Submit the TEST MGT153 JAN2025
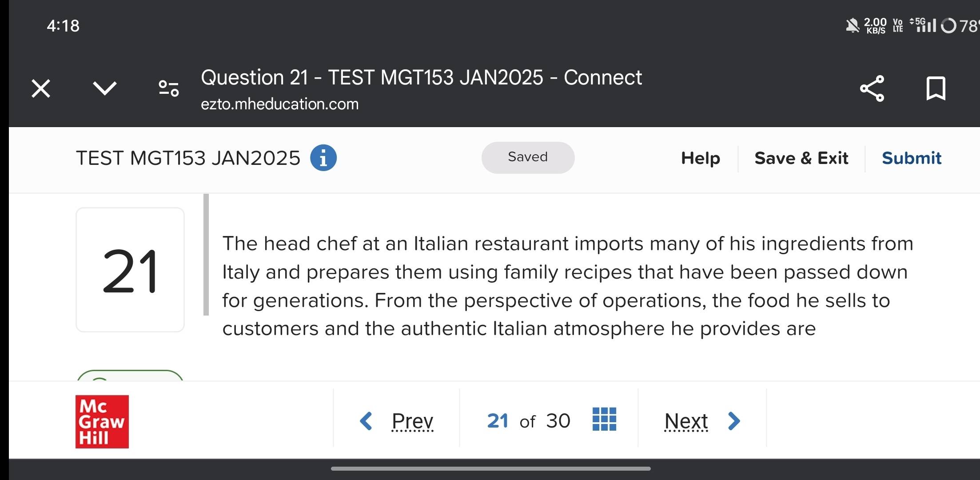The image size is (980, 480). tap(911, 158)
